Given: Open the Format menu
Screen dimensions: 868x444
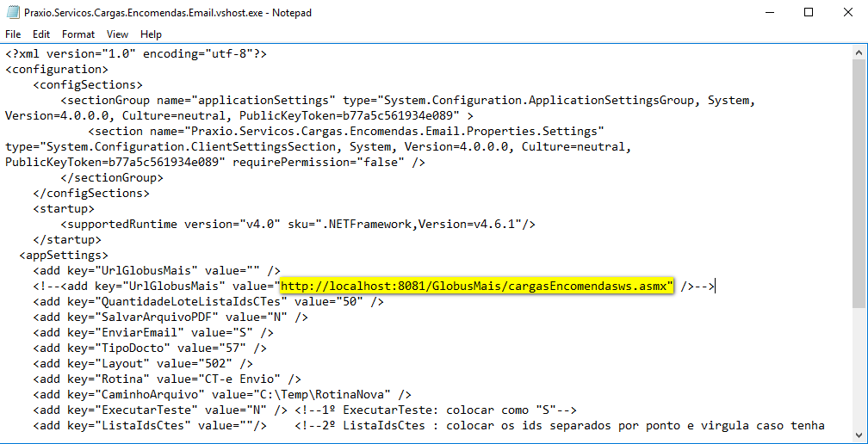Looking at the screenshot, I should (78, 34).
